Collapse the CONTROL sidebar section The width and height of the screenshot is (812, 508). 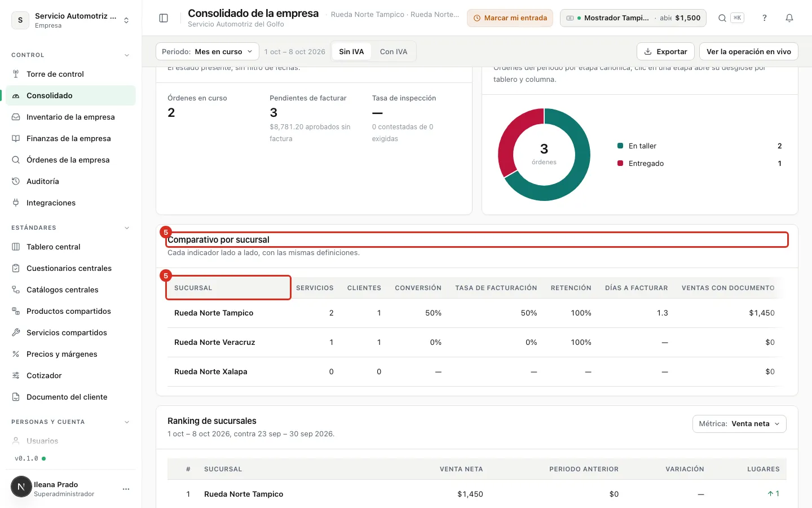point(127,55)
